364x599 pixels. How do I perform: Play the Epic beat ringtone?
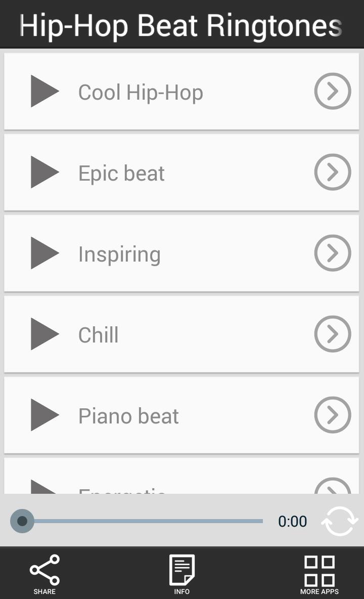(45, 172)
